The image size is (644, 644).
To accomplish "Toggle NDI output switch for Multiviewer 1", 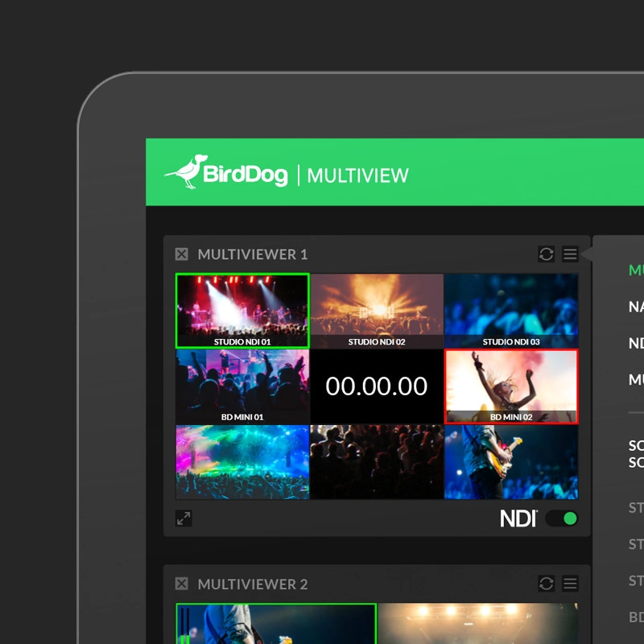I will point(561,518).
